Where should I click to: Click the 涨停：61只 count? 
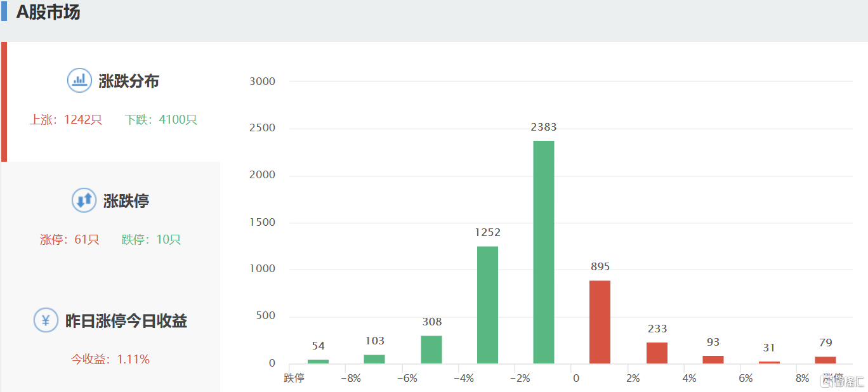point(70,240)
